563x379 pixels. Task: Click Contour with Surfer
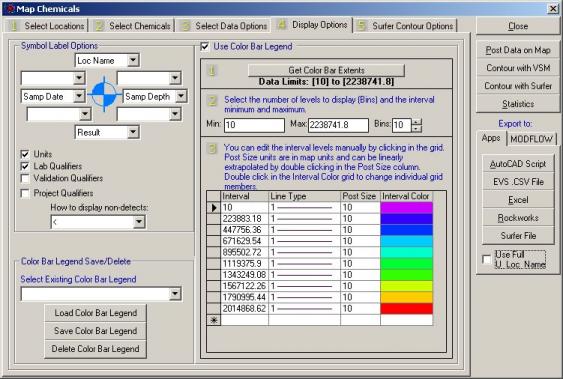coord(518,86)
